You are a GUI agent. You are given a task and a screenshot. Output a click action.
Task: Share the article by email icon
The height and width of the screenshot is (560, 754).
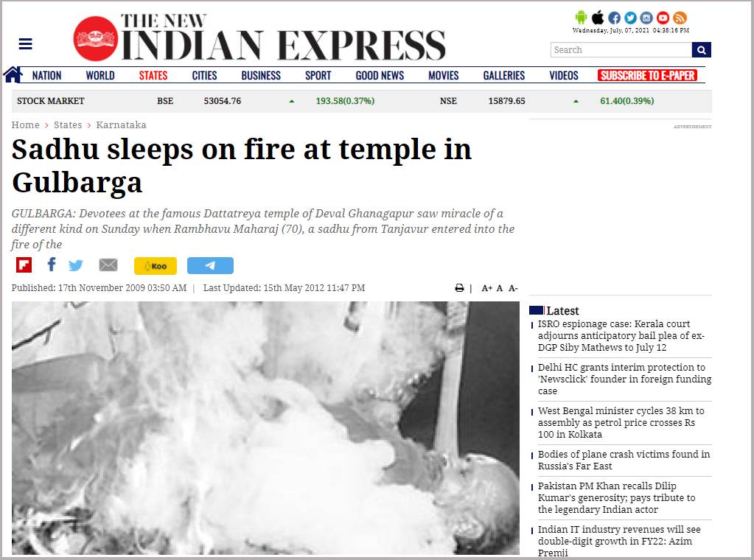(108, 265)
